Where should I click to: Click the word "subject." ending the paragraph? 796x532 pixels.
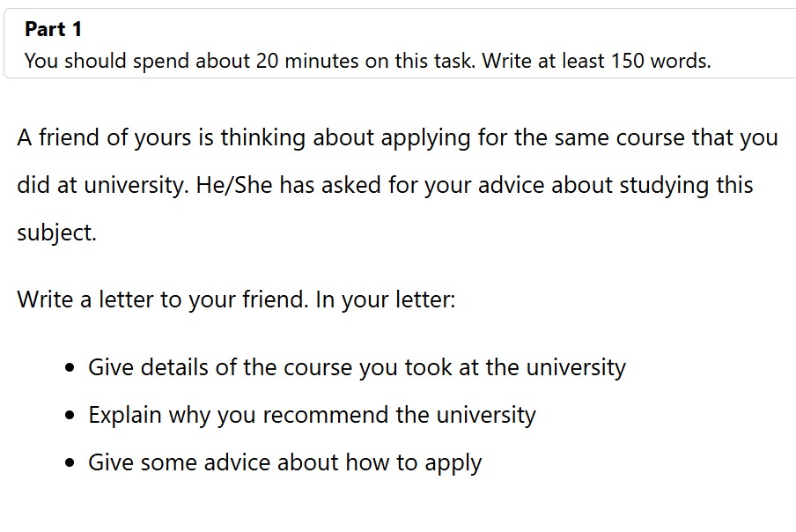pos(56,233)
